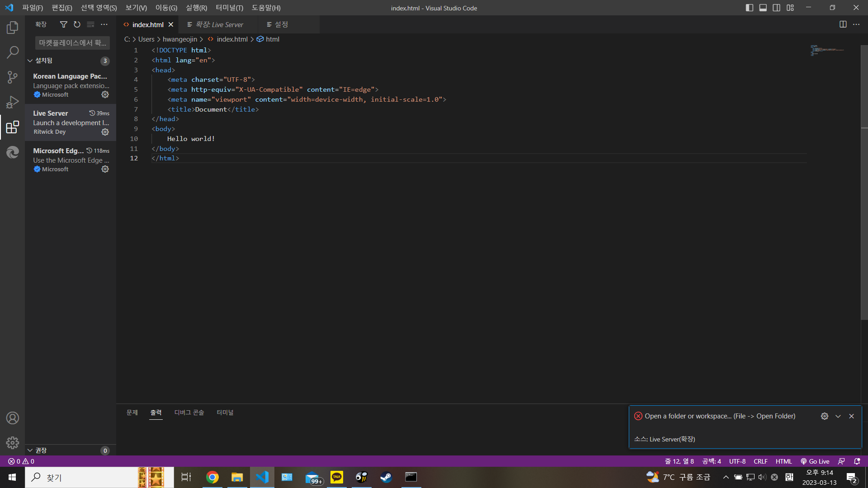The width and height of the screenshot is (868, 488).
Task: Change line and column position in status bar
Action: tap(679, 461)
